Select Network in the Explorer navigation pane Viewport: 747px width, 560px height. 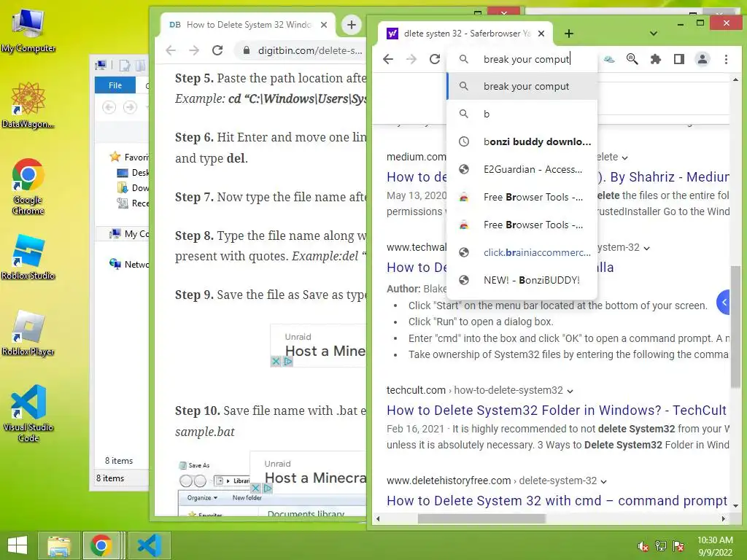(130, 264)
